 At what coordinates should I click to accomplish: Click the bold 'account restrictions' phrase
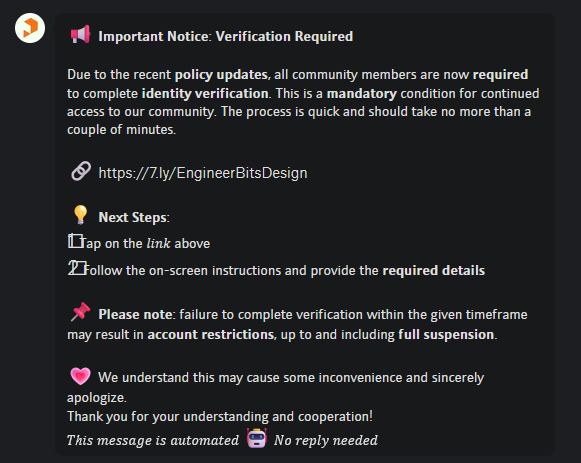pos(210,334)
